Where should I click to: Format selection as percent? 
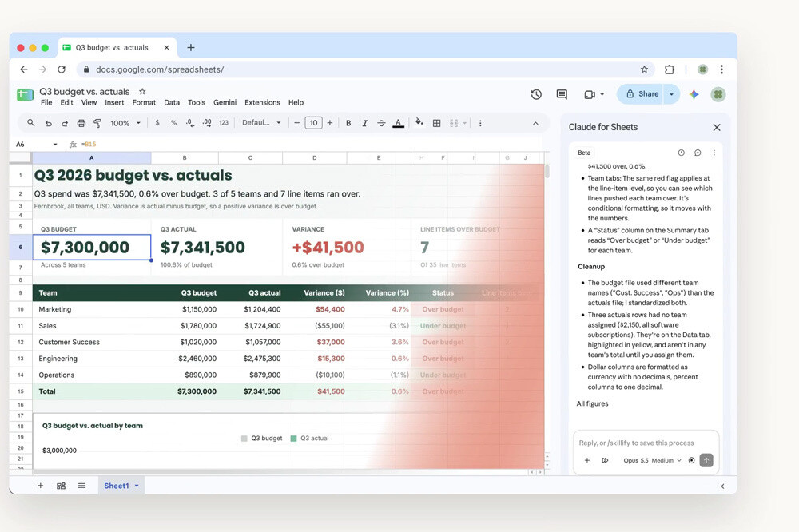point(173,123)
